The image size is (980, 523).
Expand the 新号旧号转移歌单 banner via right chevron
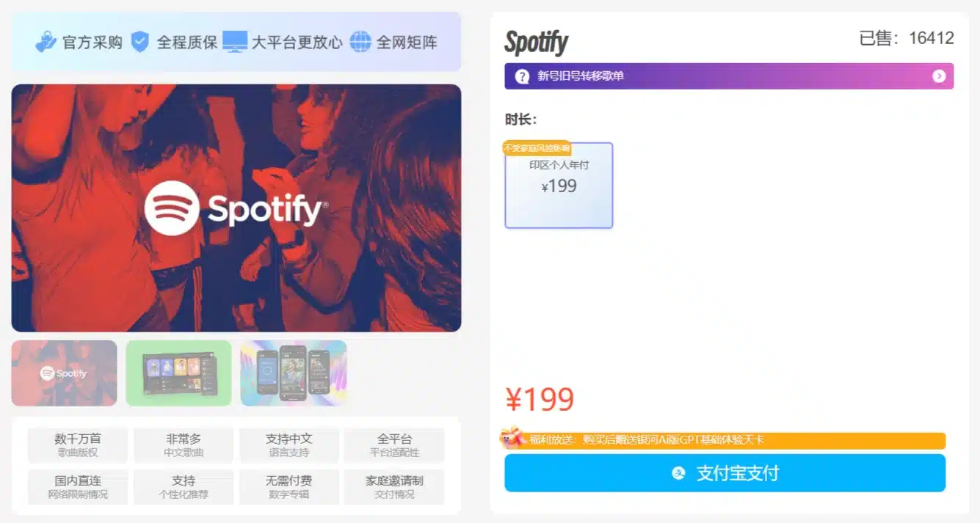[x=940, y=76]
